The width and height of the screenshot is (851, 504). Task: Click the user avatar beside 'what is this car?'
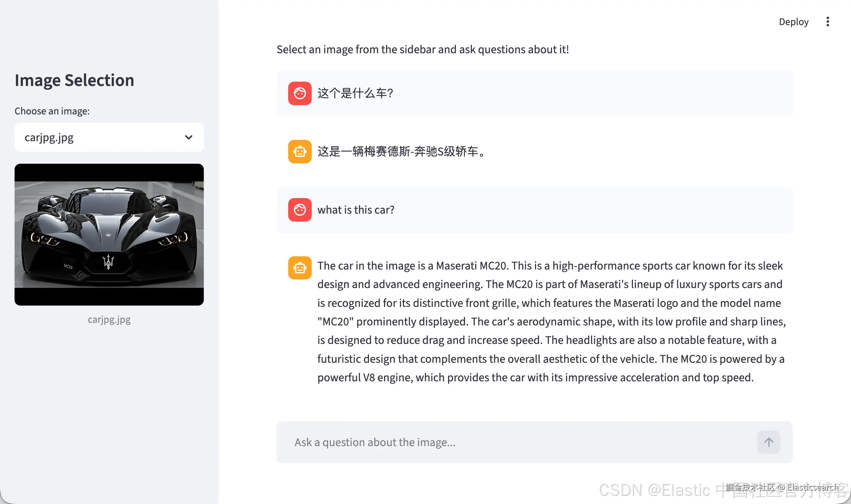coord(300,210)
